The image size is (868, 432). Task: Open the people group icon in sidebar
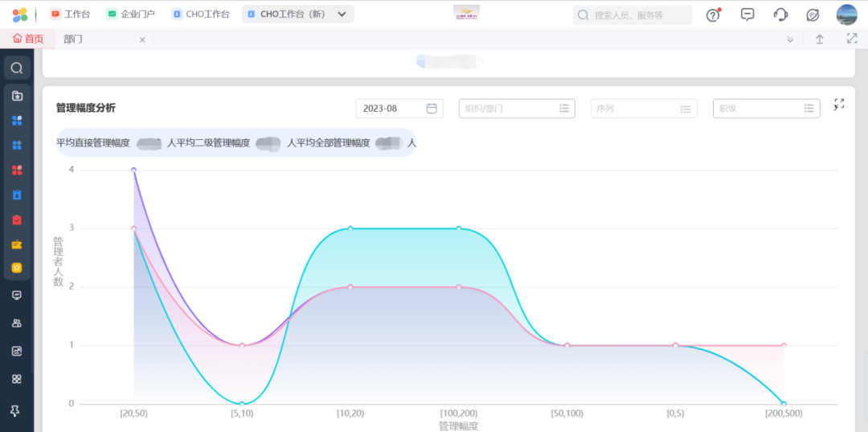17,323
